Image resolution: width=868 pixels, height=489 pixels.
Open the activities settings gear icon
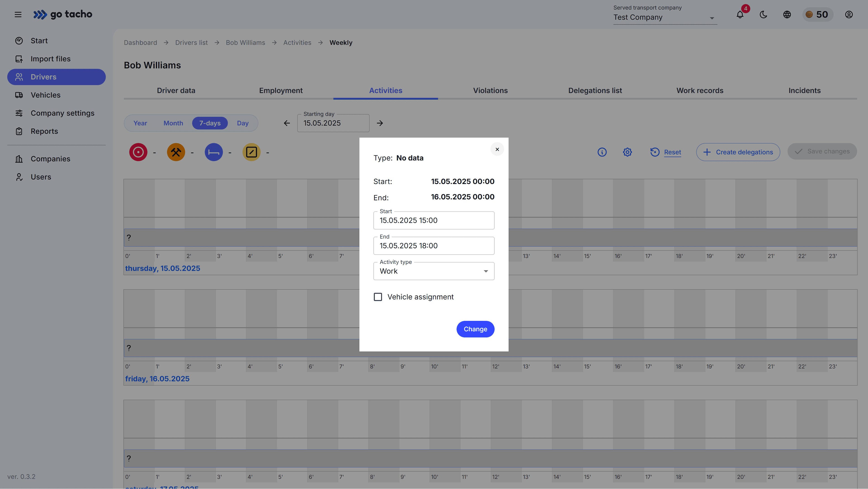[627, 152]
